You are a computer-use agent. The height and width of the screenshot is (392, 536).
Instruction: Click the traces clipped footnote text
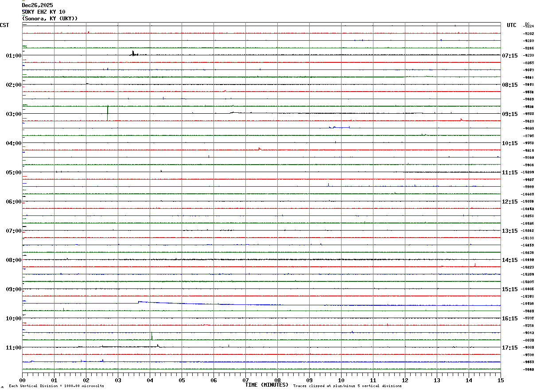[x=347, y=386]
